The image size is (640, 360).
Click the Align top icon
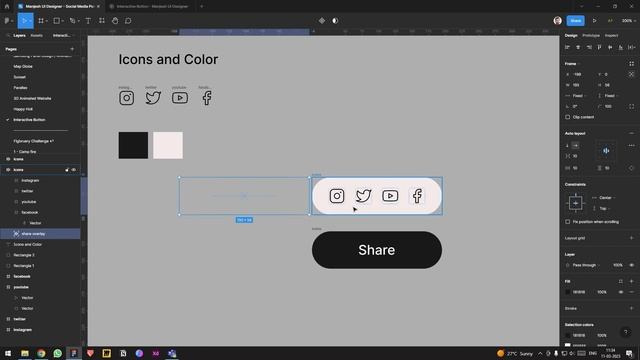[x=599, y=47]
